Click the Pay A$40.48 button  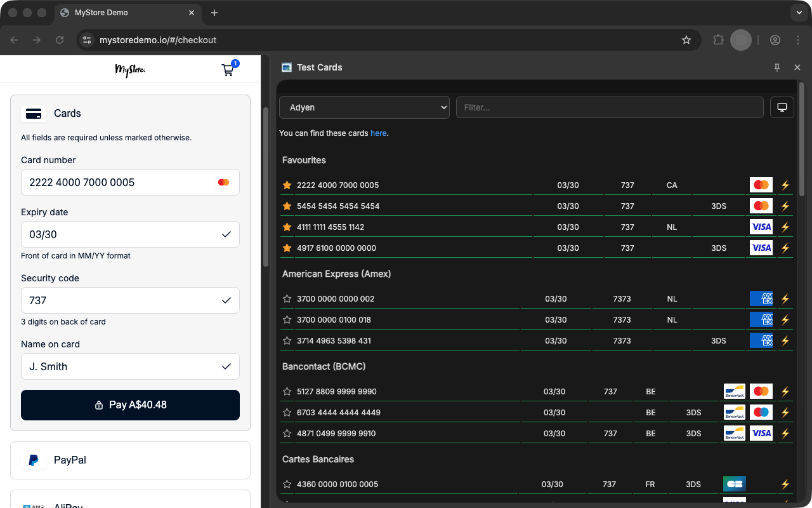point(130,404)
